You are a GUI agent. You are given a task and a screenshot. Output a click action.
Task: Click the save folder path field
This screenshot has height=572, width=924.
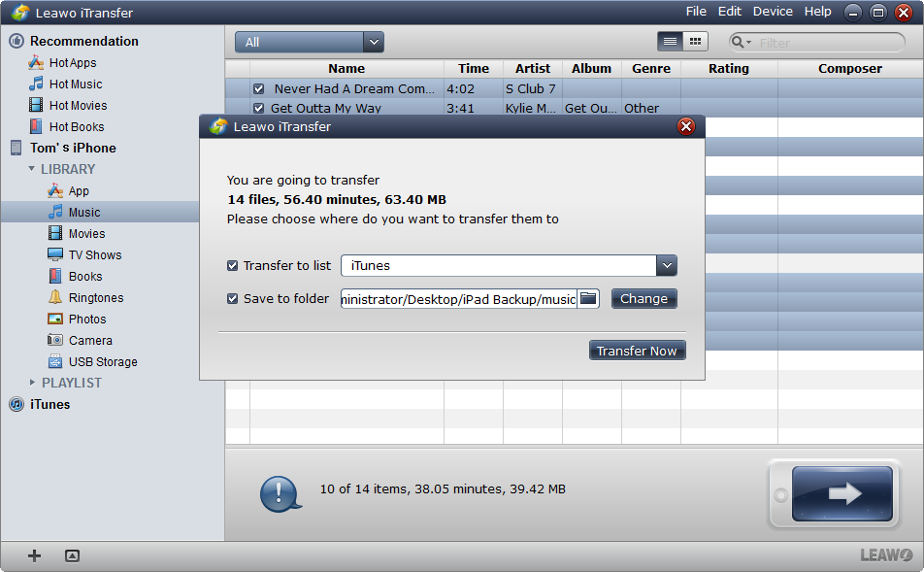tap(458, 298)
